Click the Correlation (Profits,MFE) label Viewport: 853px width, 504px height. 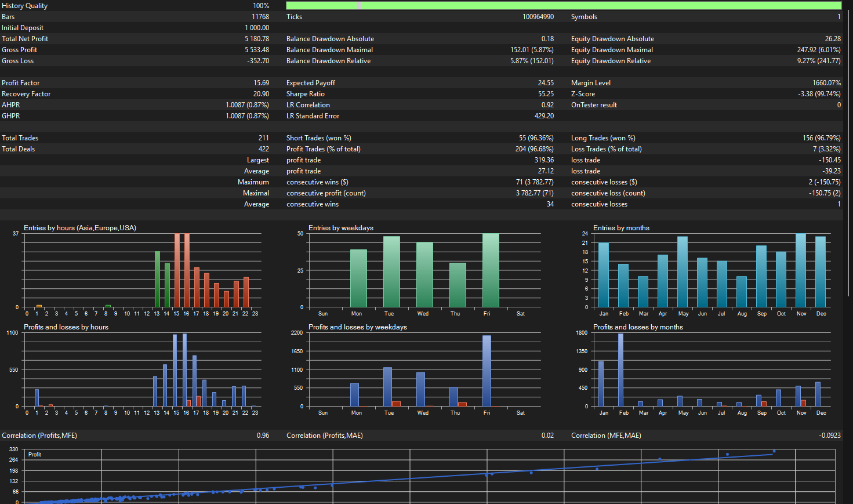(x=39, y=436)
